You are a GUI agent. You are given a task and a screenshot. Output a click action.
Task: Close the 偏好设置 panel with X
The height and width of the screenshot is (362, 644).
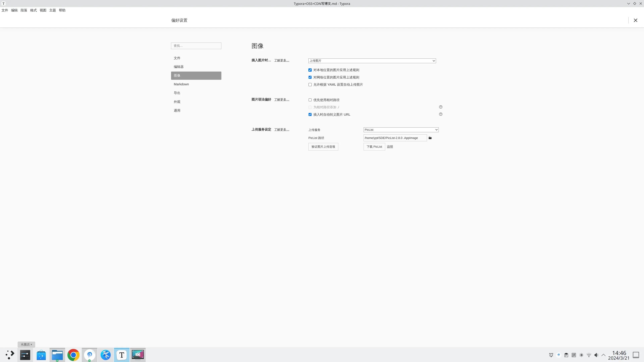(635, 20)
